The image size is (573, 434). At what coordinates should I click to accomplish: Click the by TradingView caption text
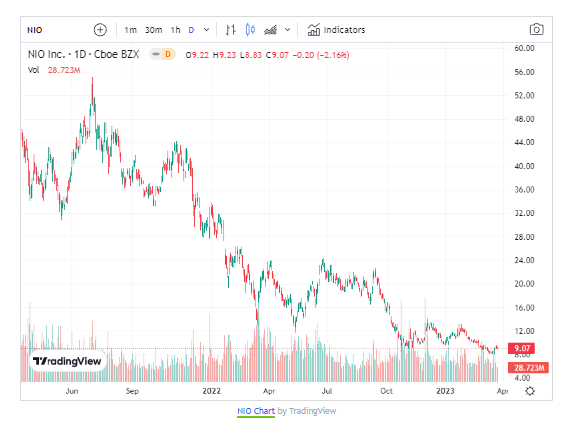pos(307,411)
